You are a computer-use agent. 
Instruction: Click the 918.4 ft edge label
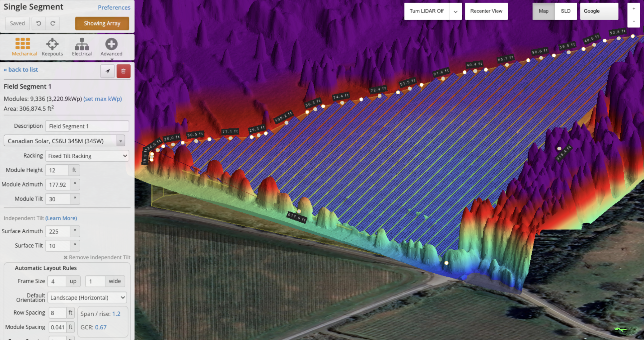pos(564,153)
